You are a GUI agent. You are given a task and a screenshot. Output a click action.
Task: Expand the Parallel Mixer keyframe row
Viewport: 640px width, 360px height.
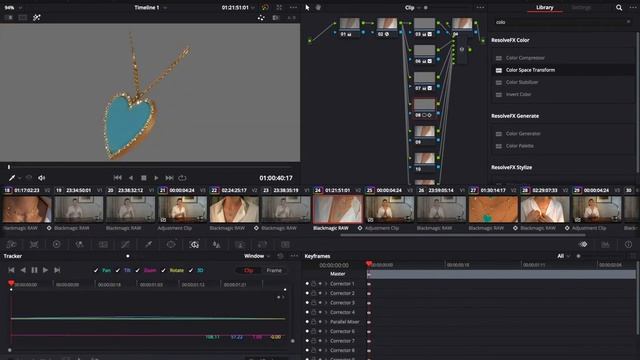[x=326, y=322]
